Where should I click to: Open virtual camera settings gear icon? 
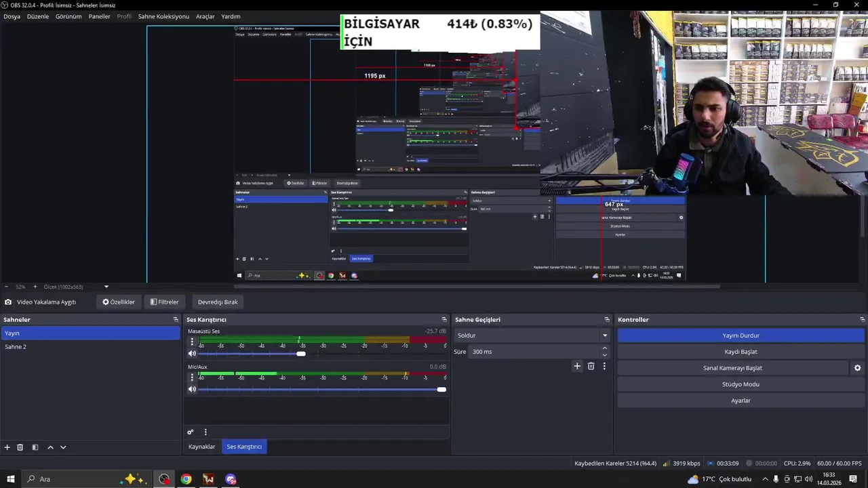tap(857, 368)
